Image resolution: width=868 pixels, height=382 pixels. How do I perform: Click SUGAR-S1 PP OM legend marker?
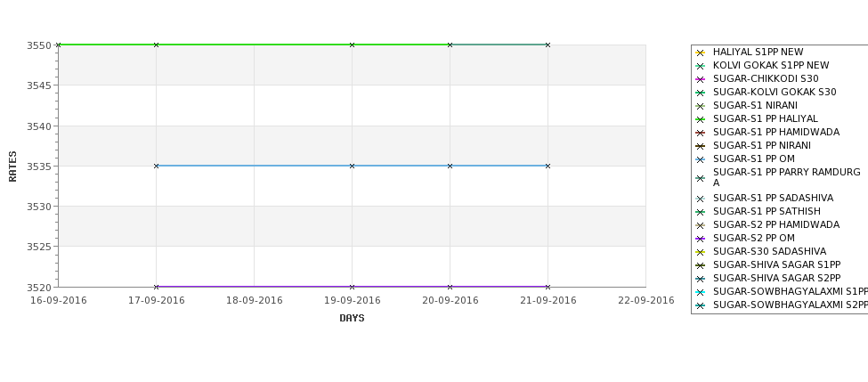point(701,159)
